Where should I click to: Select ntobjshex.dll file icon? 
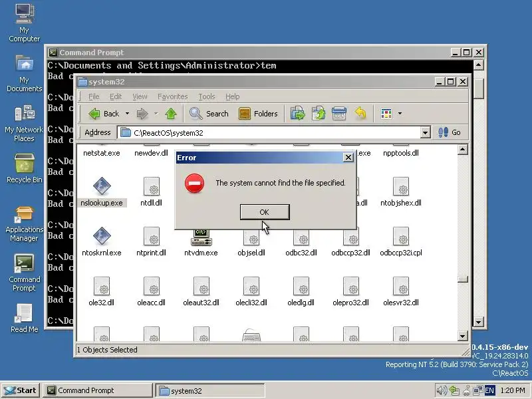(x=401, y=186)
